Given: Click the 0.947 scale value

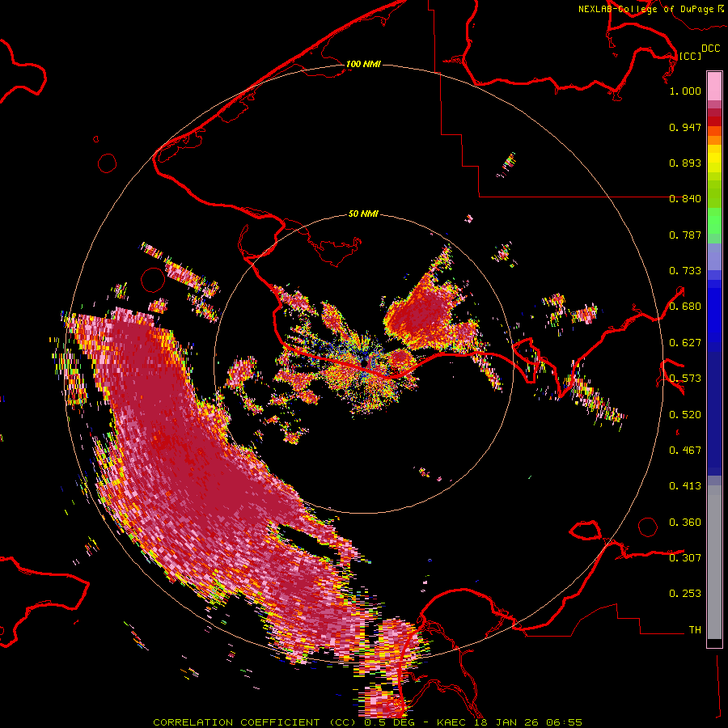Looking at the screenshot, I should click(685, 127).
